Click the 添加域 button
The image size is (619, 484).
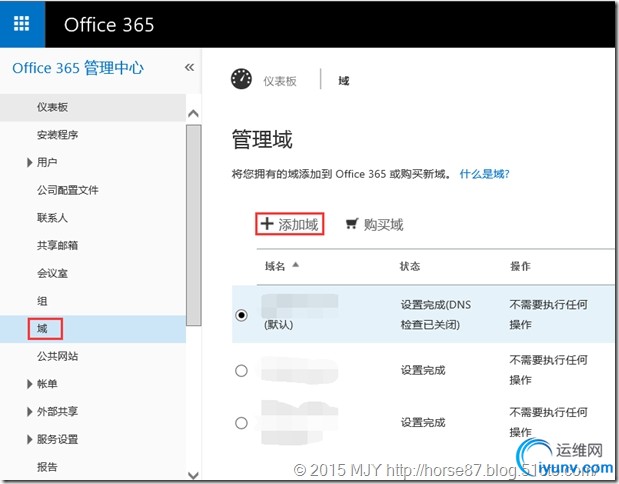pyautogui.click(x=290, y=224)
